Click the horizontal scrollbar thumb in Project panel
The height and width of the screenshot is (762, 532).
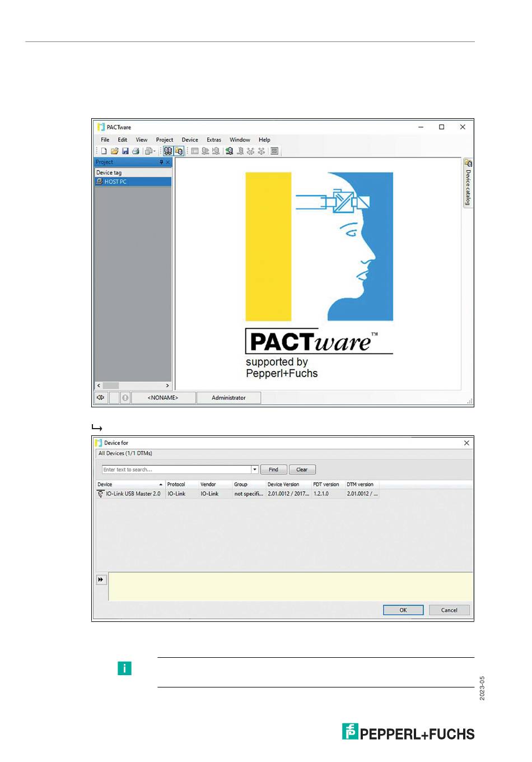111,385
